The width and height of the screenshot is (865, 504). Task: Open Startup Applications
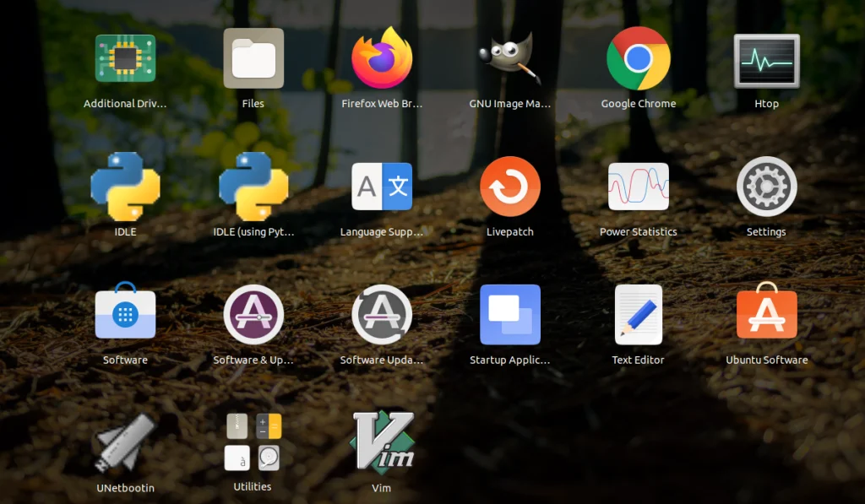coord(510,313)
